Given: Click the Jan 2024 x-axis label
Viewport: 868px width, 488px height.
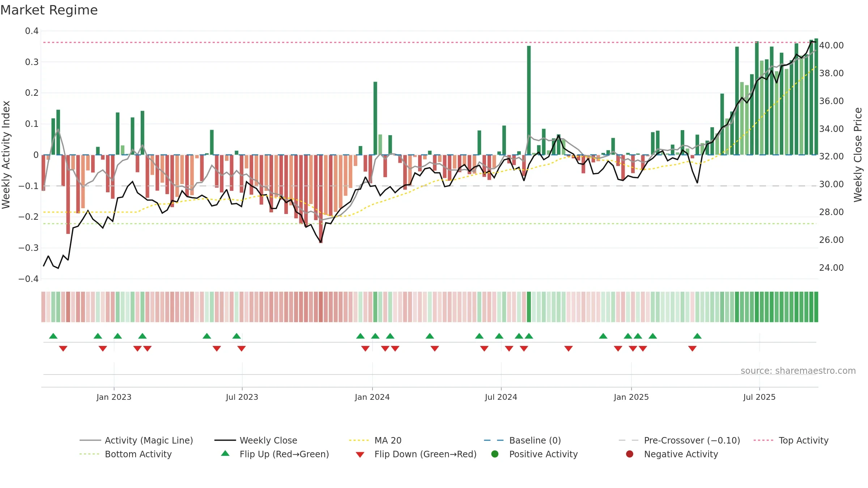Looking at the screenshot, I should [372, 397].
